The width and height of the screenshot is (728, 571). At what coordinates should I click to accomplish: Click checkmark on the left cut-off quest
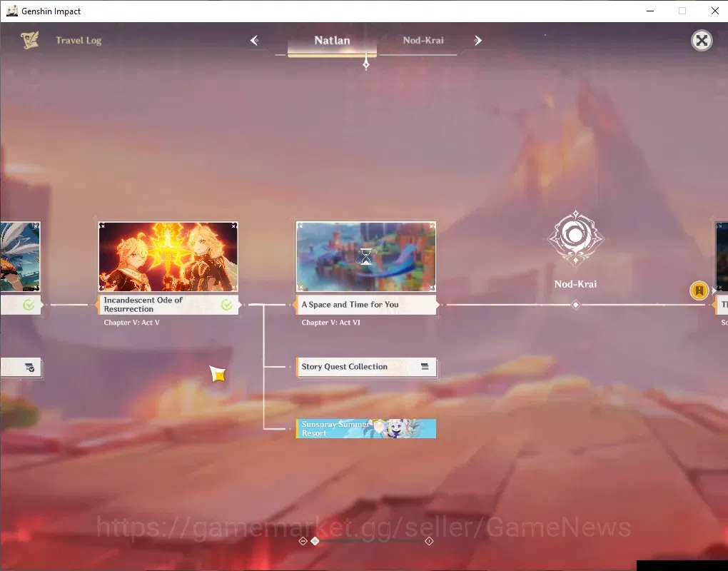click(x=29, y=305)
